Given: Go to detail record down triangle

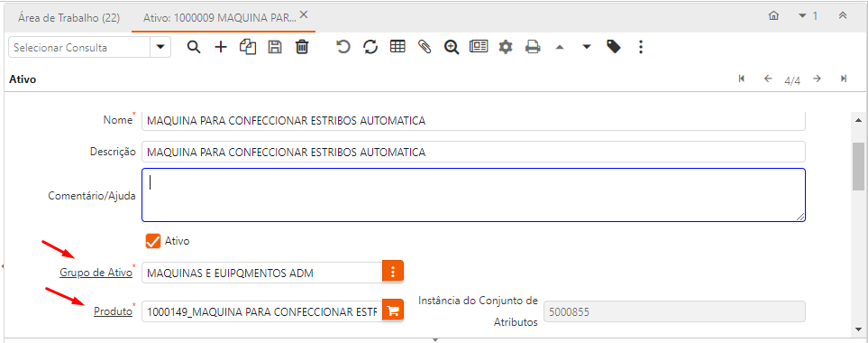Looking at the screenshot, I should 587,48.
